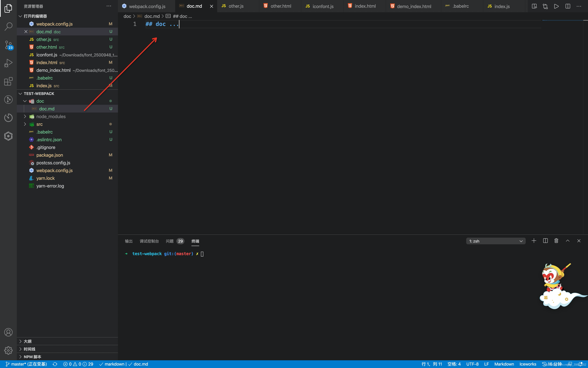Switch to 调试控制台 debug console tab
The image size is (588, 368).
149,241
